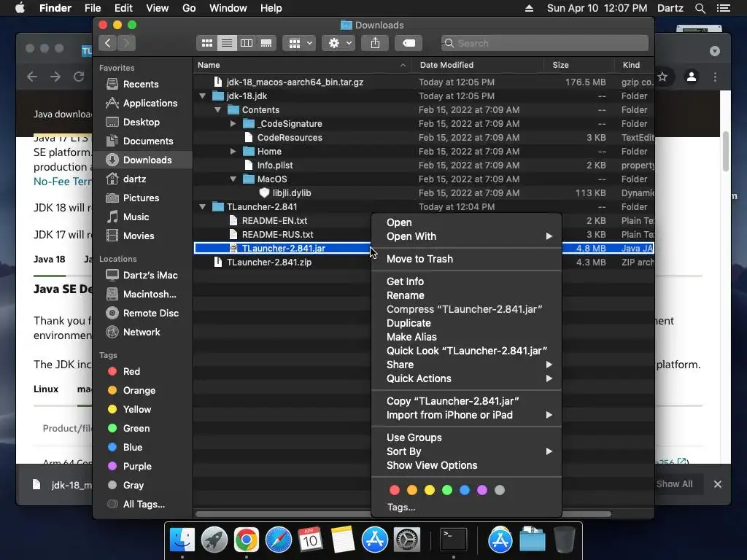747x560 pixels.
Task: Collapse the TLauncher-2.841 folder
Action: pyautogui.click(x=203, y=207)
